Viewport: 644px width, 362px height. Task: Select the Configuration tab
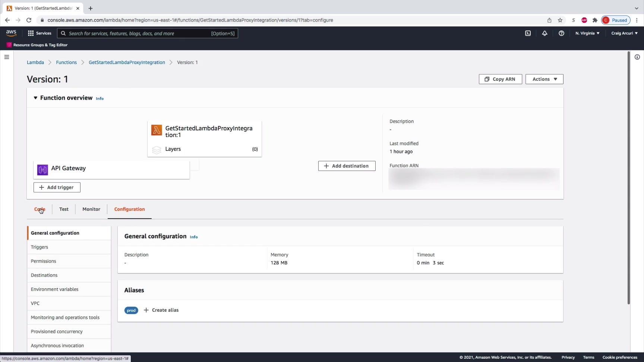(129, 209)
